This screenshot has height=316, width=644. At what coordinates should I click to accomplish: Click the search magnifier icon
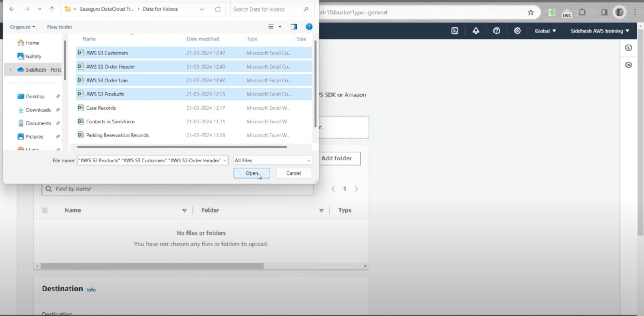point(306,9)
